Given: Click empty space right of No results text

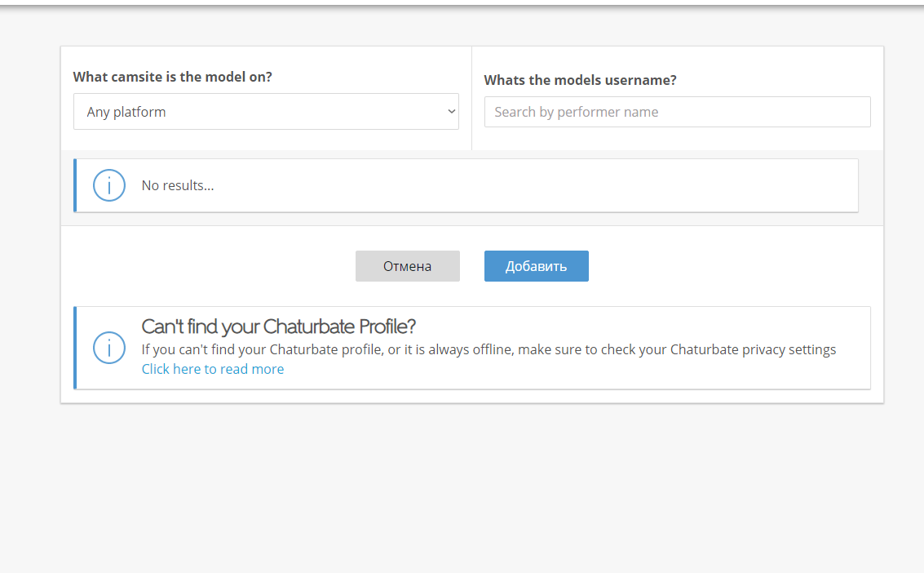Looking at the screenshot, I should point(530,185).
